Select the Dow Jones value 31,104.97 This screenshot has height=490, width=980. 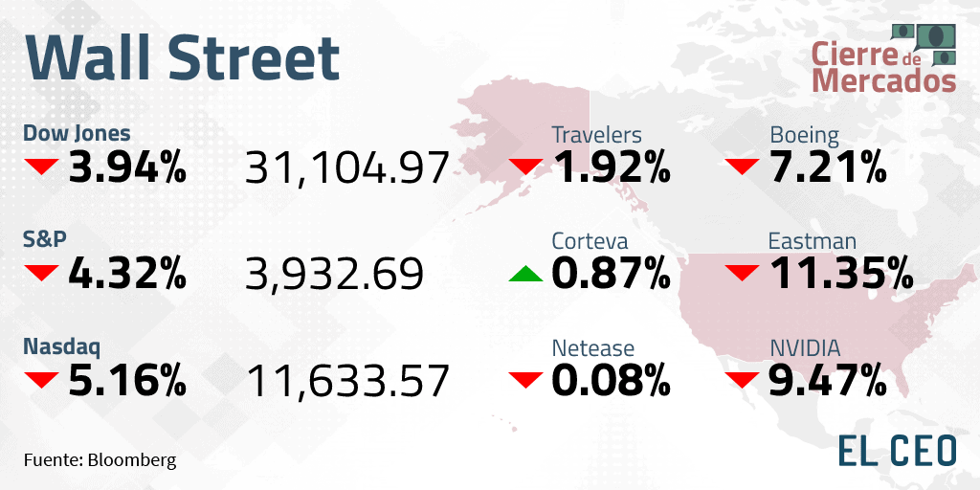(346, 168)
